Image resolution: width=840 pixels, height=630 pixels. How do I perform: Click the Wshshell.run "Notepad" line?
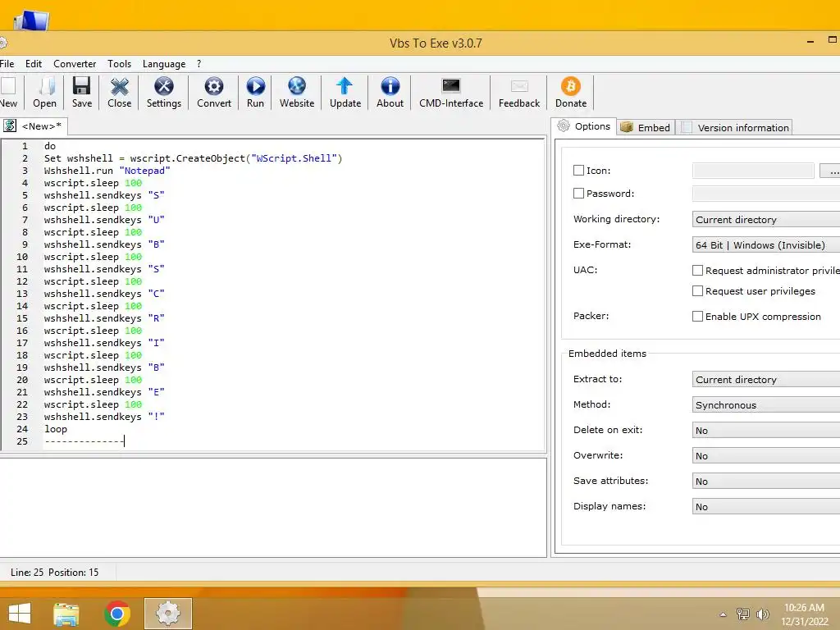tap(107, 171)
